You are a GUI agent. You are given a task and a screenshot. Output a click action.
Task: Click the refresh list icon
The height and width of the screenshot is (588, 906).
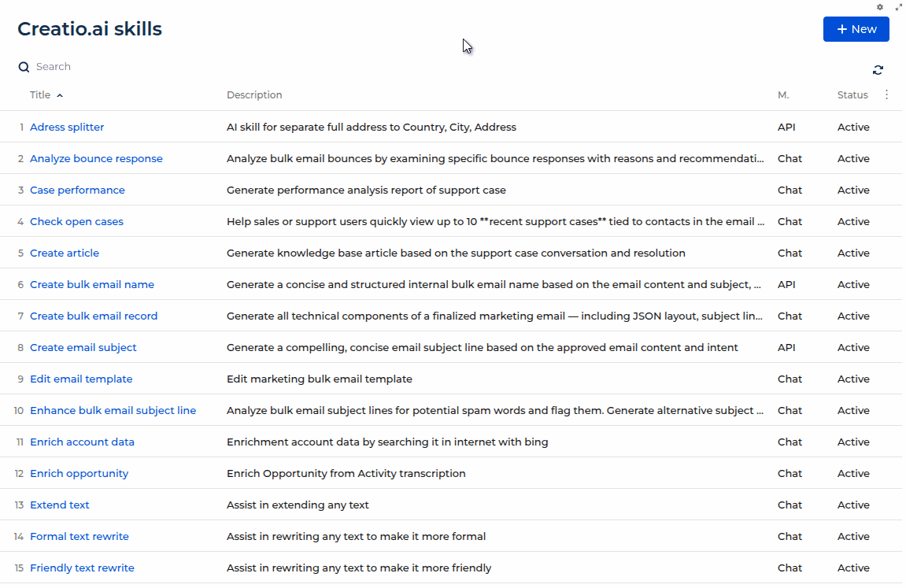(x=878, y=70)
